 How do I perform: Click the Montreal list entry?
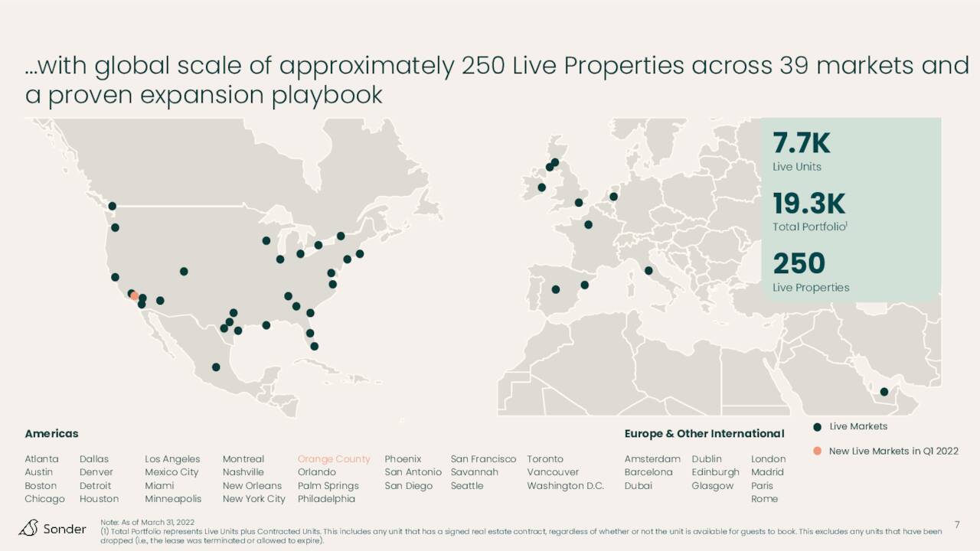[243, 459]
